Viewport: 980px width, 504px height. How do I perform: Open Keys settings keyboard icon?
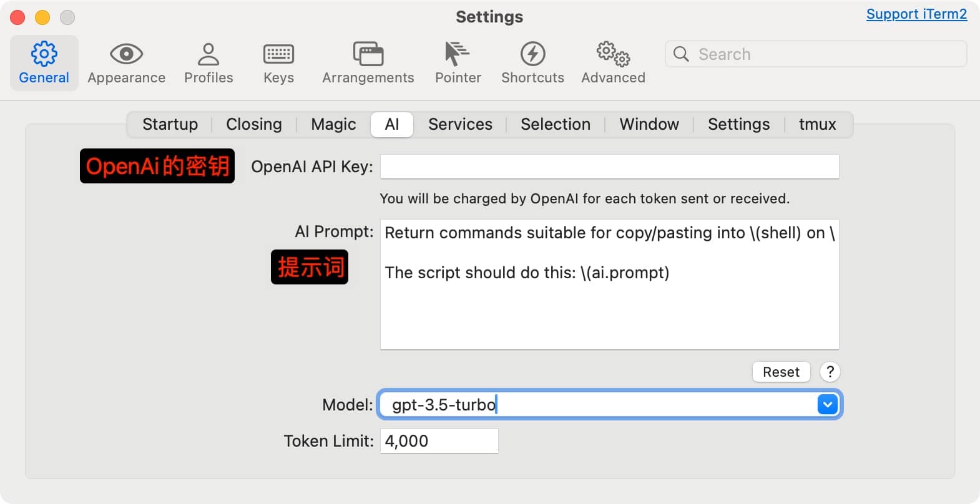click(x=278, y=54)
